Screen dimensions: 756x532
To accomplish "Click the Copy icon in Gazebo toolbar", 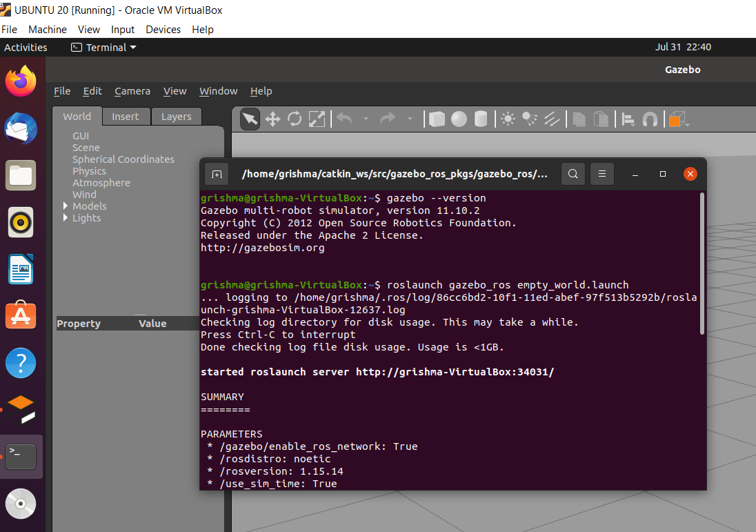I will (x=579, y=119).
